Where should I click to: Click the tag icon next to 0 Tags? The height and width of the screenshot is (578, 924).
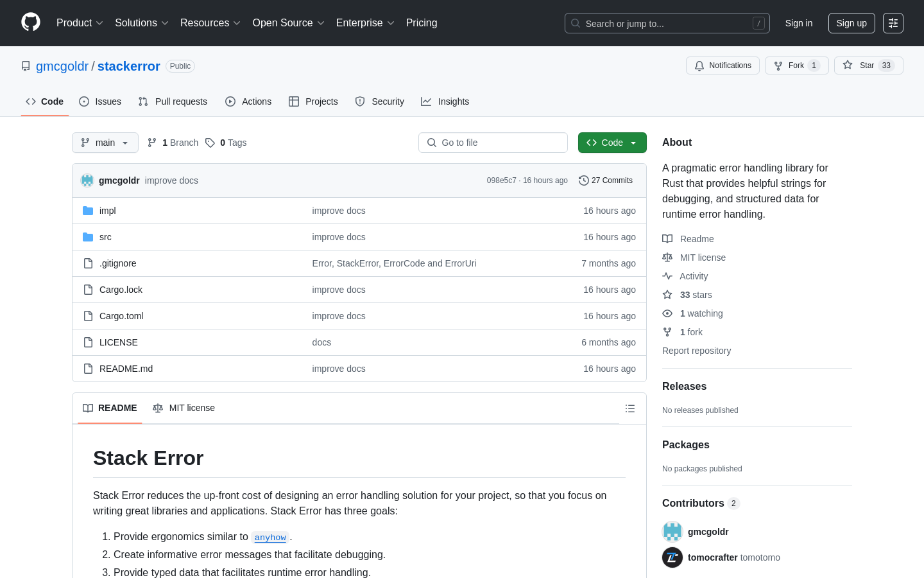tap(210, 143)
